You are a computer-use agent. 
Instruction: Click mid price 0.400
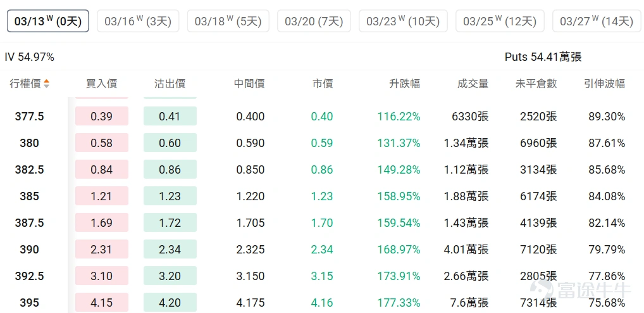(x=250, y=117)
